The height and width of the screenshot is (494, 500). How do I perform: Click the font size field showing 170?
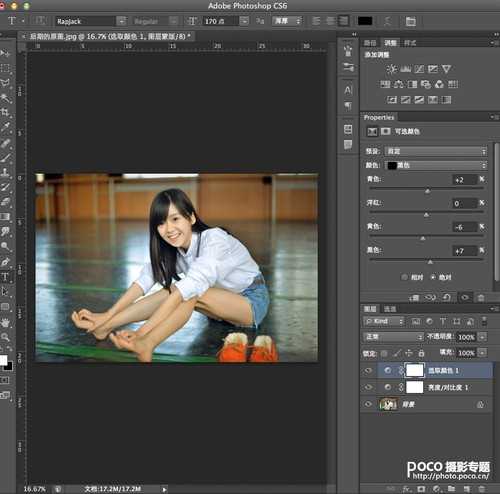coord(220,21)
